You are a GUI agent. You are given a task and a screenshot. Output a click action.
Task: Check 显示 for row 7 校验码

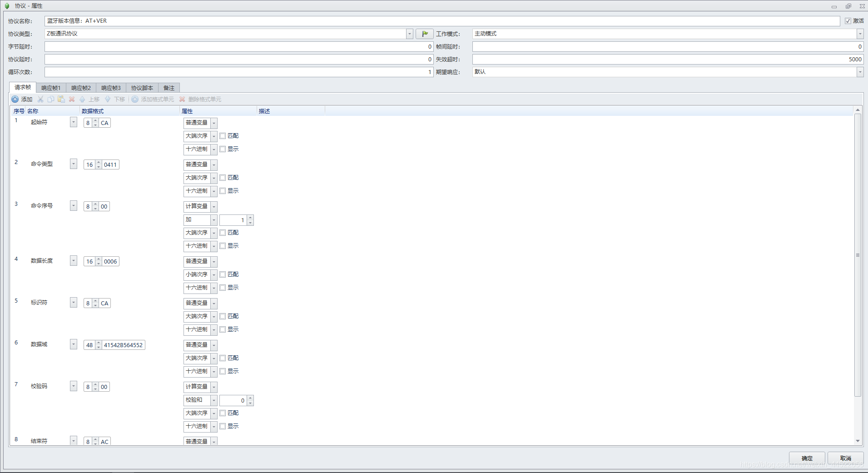point(223,426)
